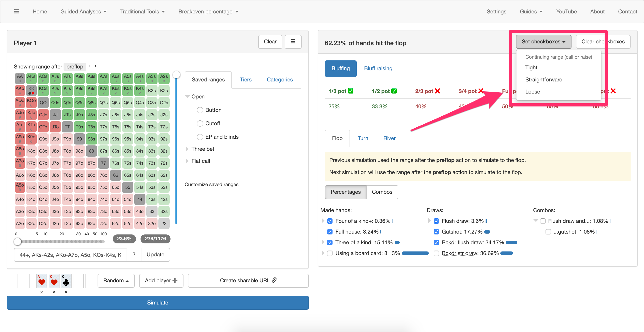The height and width of the screenshot is (332, 644).
Task: Click the king of clubs board card
Action: 66,281
